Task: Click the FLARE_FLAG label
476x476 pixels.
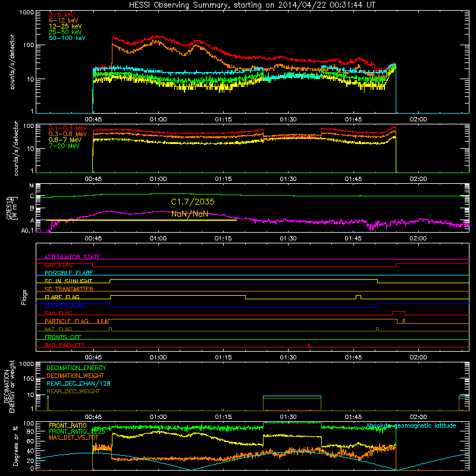Action: click(x=62, y=297)
